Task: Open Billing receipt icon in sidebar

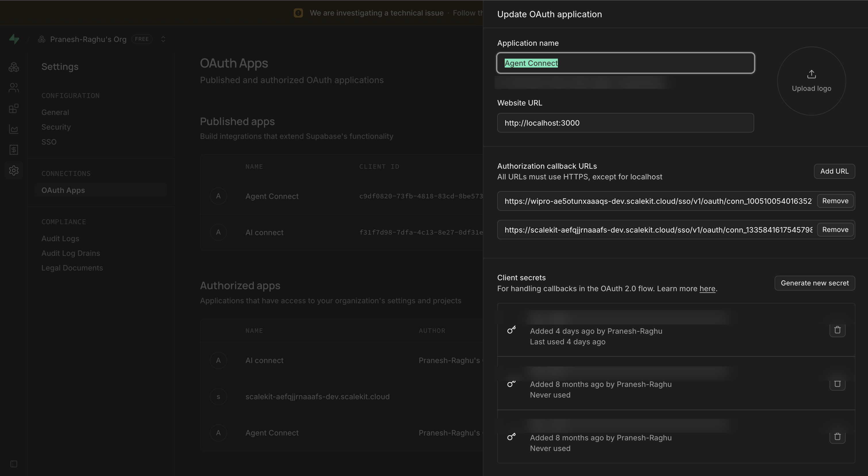Action: pyautogui.click(x=14, y=149)
